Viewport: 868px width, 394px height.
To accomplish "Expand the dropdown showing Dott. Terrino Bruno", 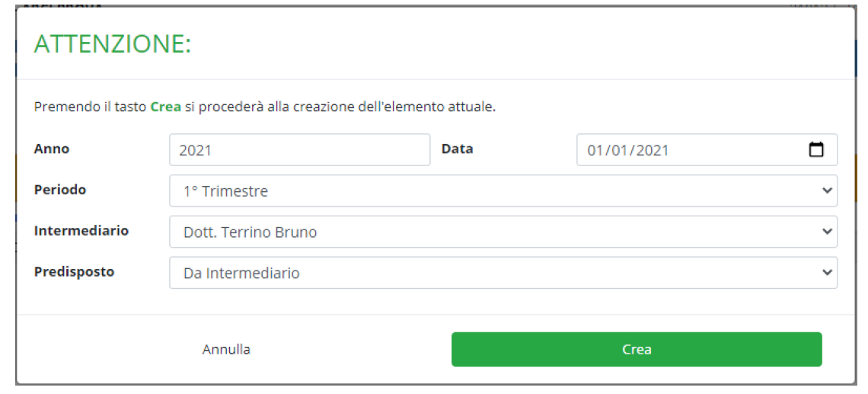I will tap(503, 232).
